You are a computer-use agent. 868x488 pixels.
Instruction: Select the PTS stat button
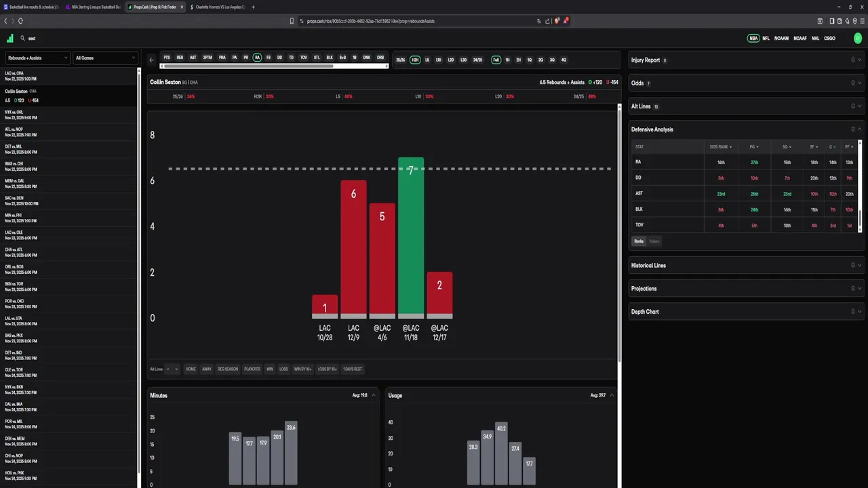(167, 58)
